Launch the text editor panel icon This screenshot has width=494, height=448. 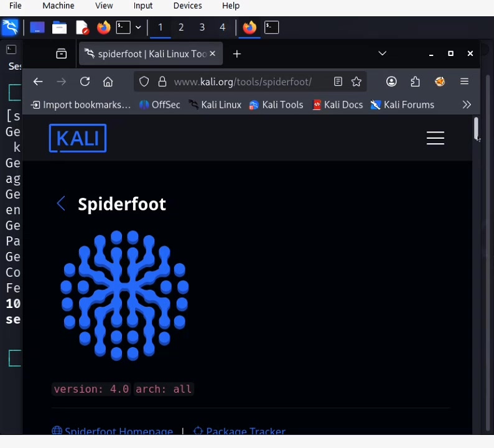coord(82,28)
